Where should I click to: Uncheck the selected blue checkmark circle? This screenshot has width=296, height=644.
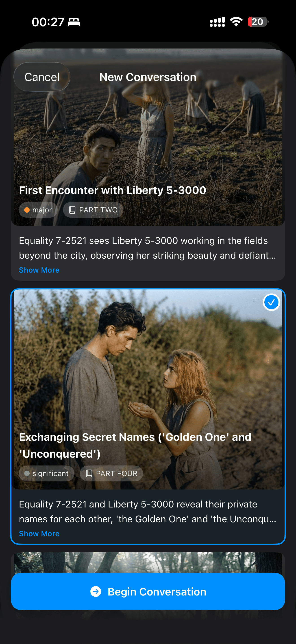[271, 302]
